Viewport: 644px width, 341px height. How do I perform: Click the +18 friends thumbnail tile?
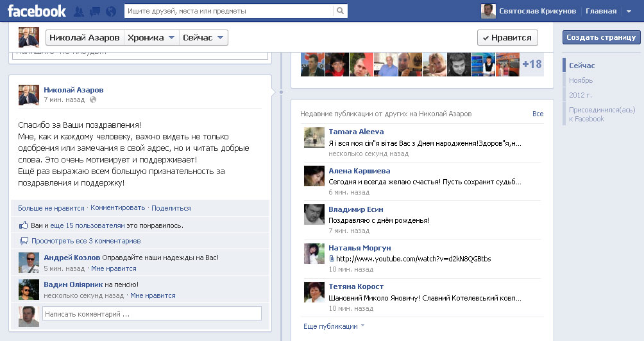click(x=532, y=64)
